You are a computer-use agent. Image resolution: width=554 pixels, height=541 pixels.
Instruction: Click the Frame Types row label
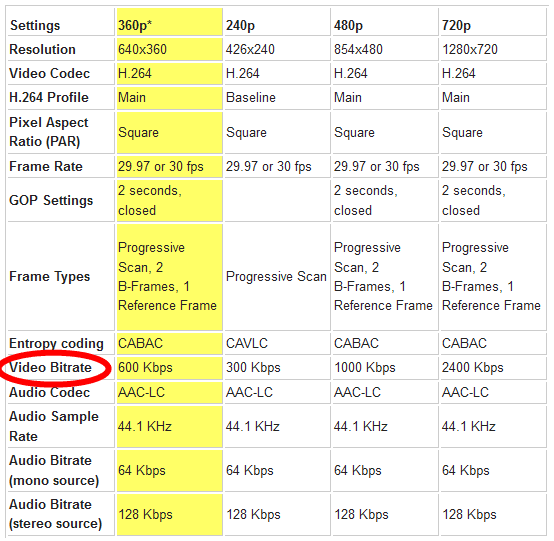click(61, 277)
